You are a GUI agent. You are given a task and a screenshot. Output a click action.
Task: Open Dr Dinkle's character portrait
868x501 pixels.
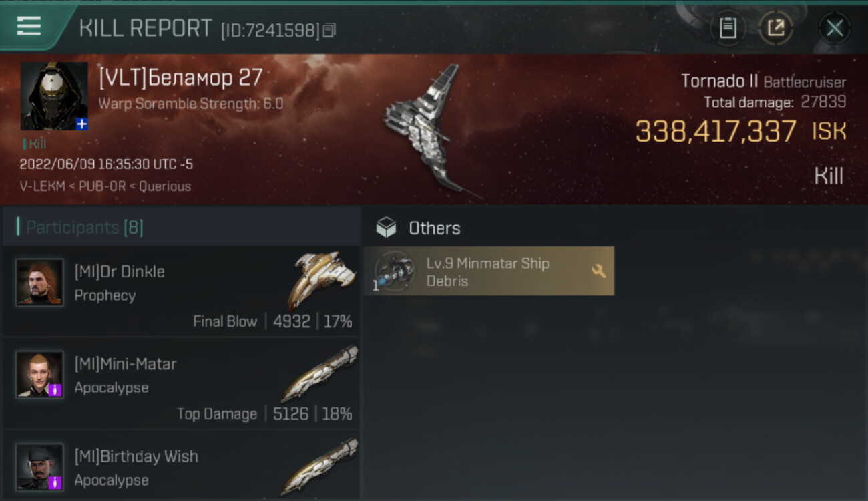40,283
